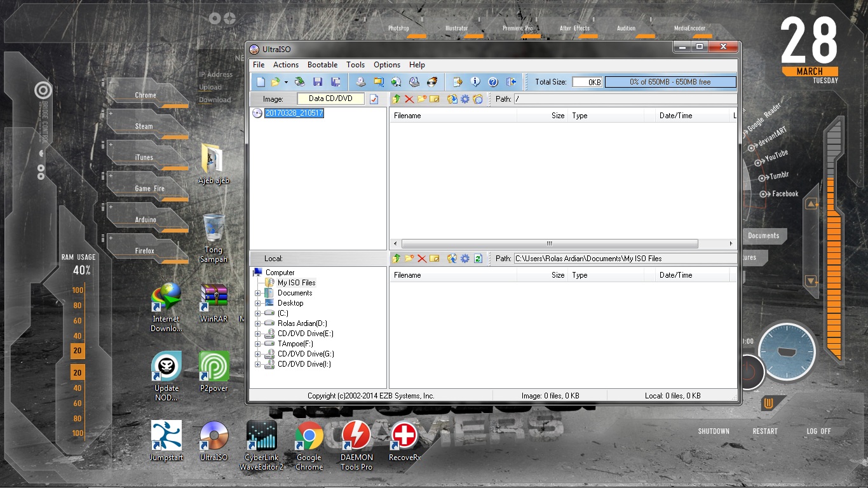Expand the (C:) drive node
The image size is (868, 488).
(258, 313)
